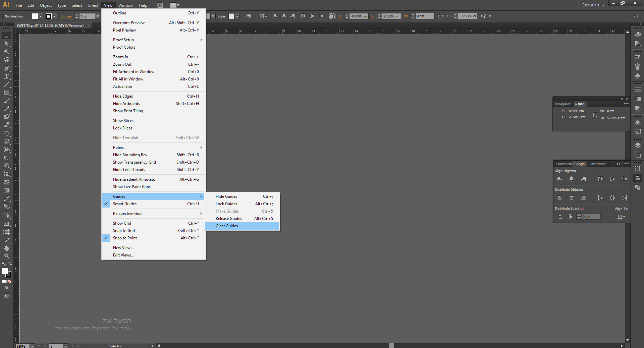Screen dimensions: 644x348
Task: Click Zoom In menu command
Action: point(154,57)
